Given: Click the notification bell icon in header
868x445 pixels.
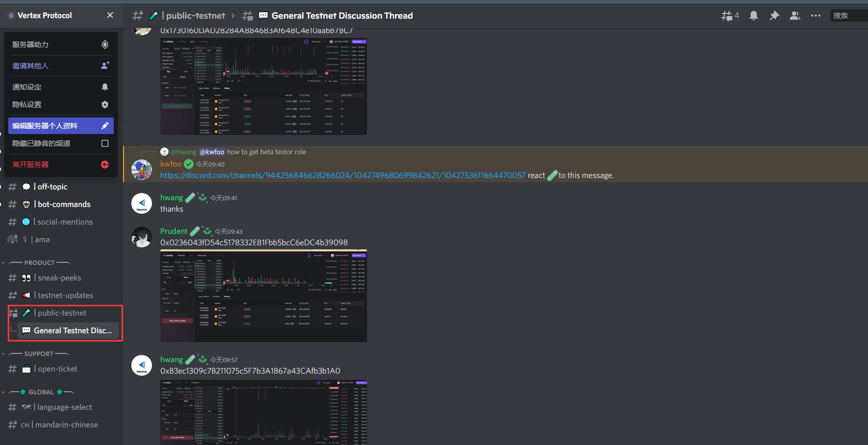Looking at the screenshot, I should [754, 16].
